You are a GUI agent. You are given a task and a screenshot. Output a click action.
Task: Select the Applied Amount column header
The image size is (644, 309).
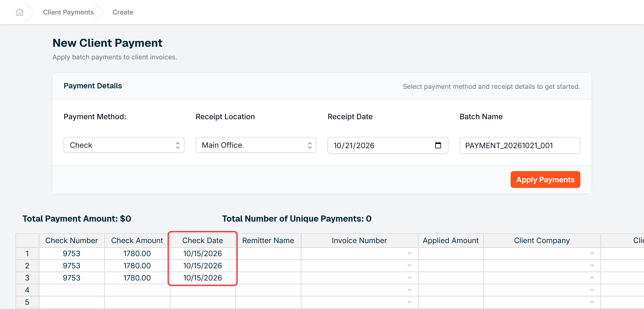pyautogui.click(x=451, y=240)
